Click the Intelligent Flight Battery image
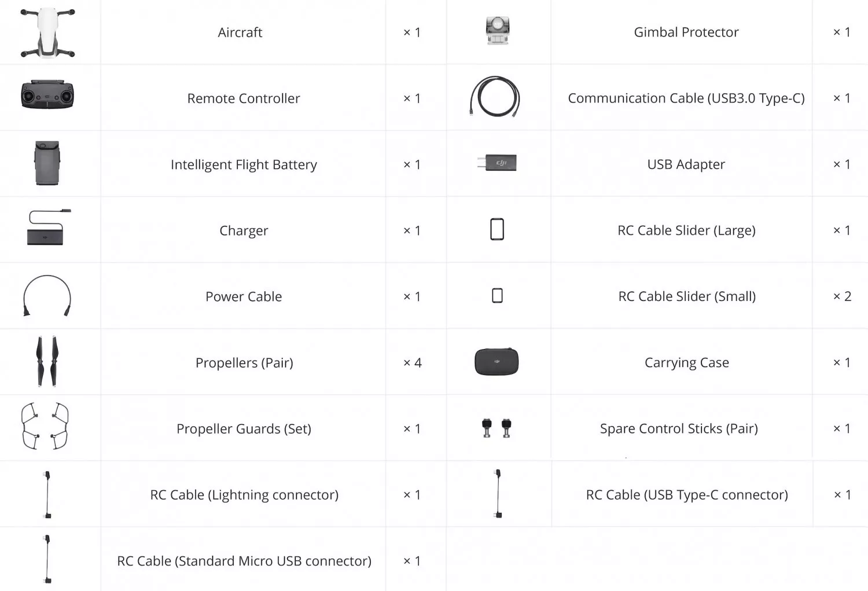 [47, 163]
